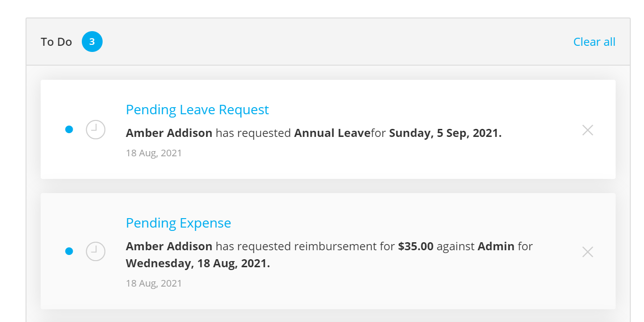Click the Admin expense category text
This screenshot has height=322, width=644.
tap(496, 246)
